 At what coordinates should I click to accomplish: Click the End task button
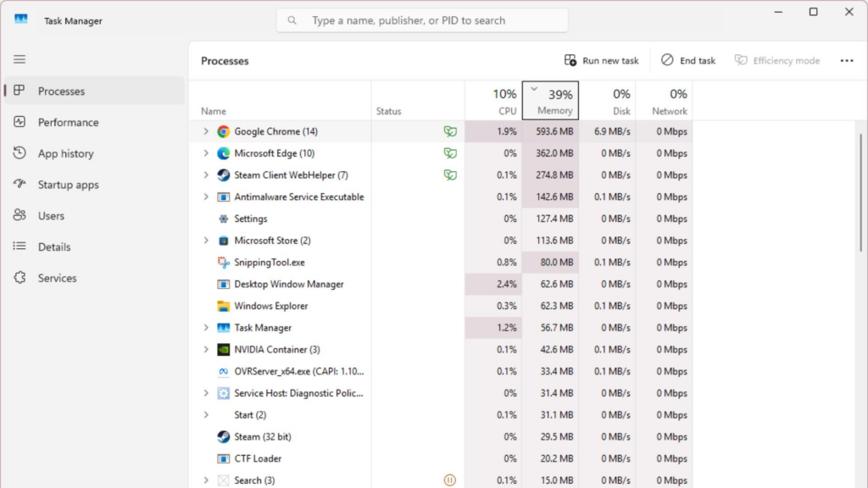pos(688,61)
